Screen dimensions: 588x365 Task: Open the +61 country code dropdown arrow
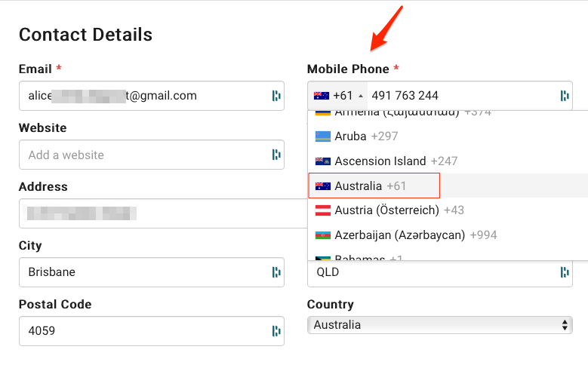pyautogui.click(x=361, y=96)
